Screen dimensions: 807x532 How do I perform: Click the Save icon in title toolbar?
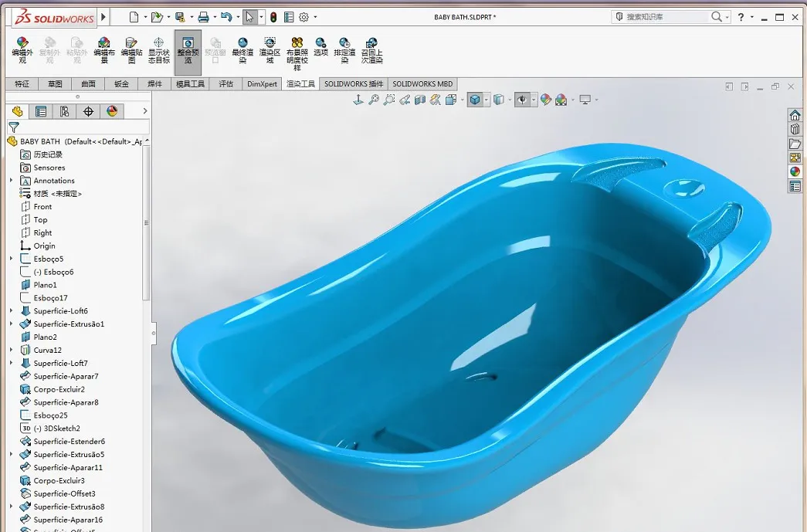[x=180, y=17]
